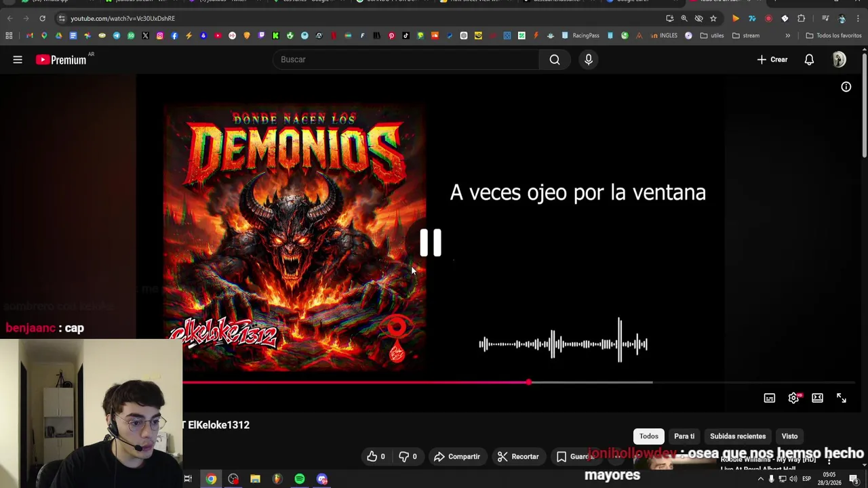Open the Crear upload menu
868x488 pixels.
pos(772,60)
